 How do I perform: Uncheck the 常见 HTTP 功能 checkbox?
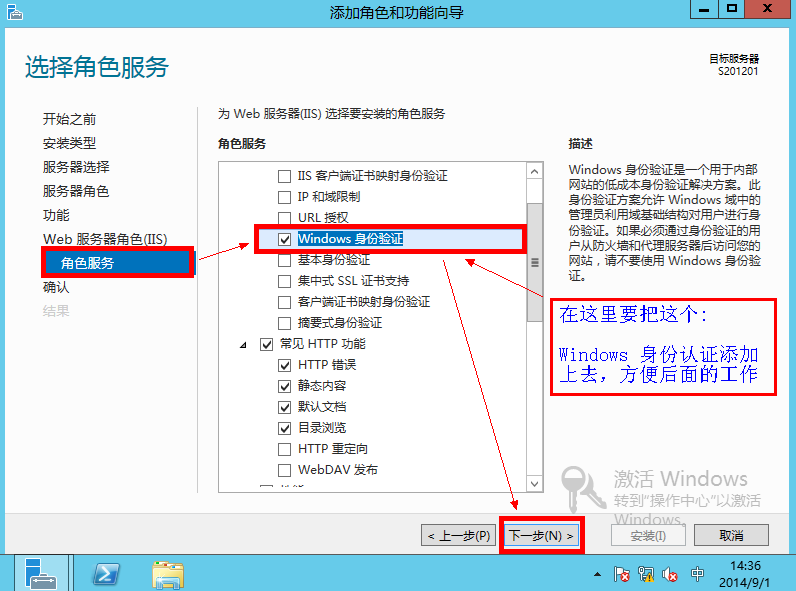tap(267, 344)
